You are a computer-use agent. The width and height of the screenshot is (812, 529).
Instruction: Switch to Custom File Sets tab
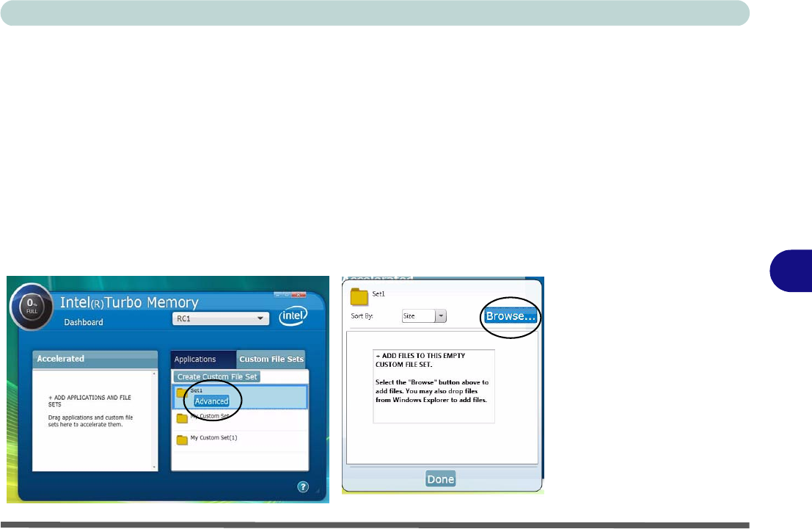(271, 359)
